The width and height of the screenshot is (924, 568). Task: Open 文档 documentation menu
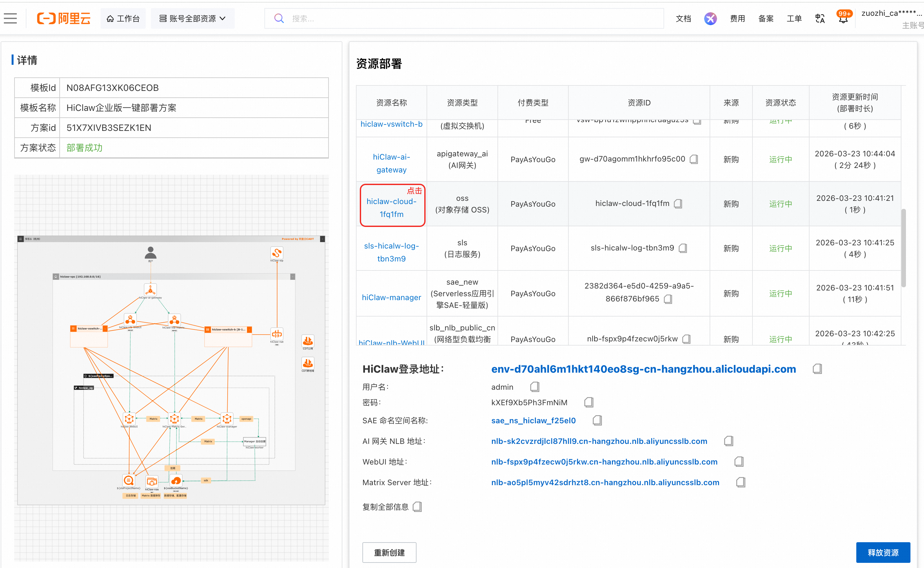pos(683,18)
